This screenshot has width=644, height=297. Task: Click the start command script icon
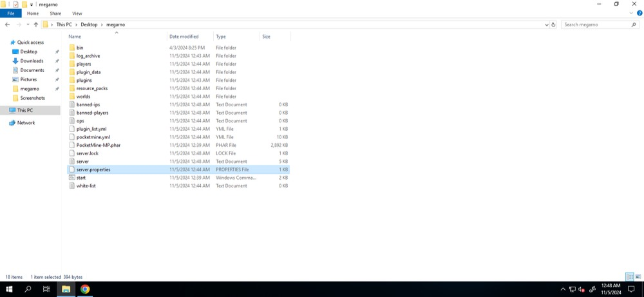click(x=72, y=177)
